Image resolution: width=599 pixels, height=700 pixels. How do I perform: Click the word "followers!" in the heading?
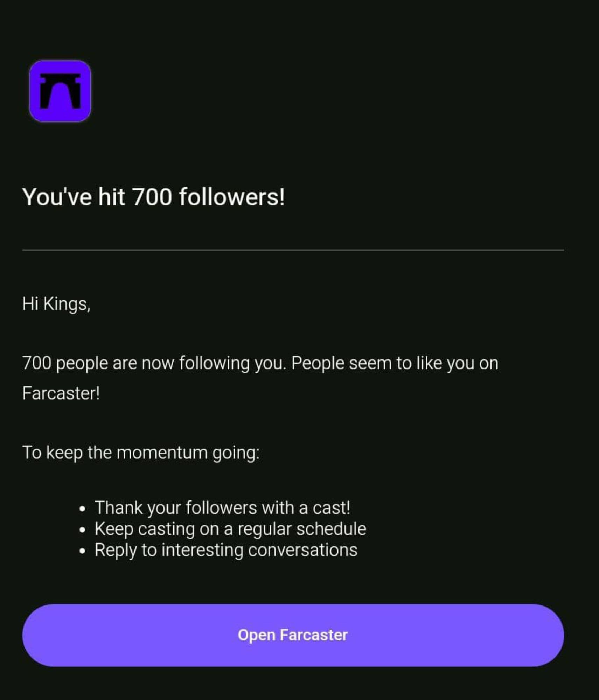(232, 197)
